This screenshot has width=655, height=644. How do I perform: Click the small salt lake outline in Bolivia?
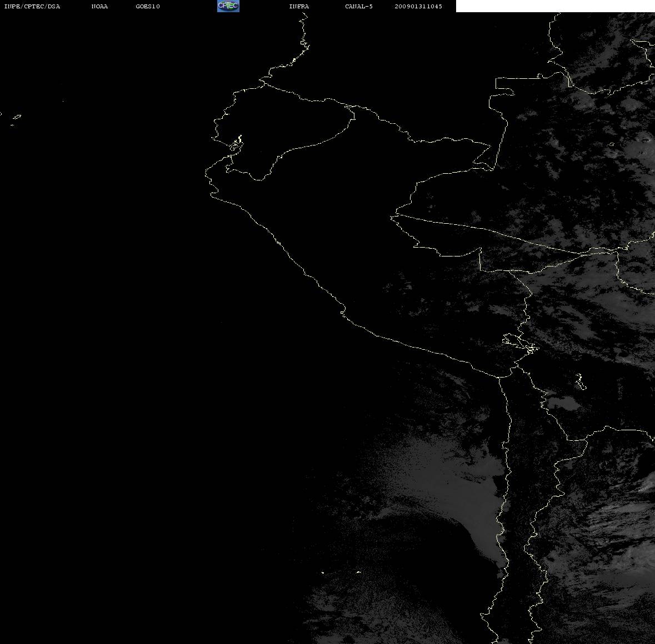click(580, 382)
